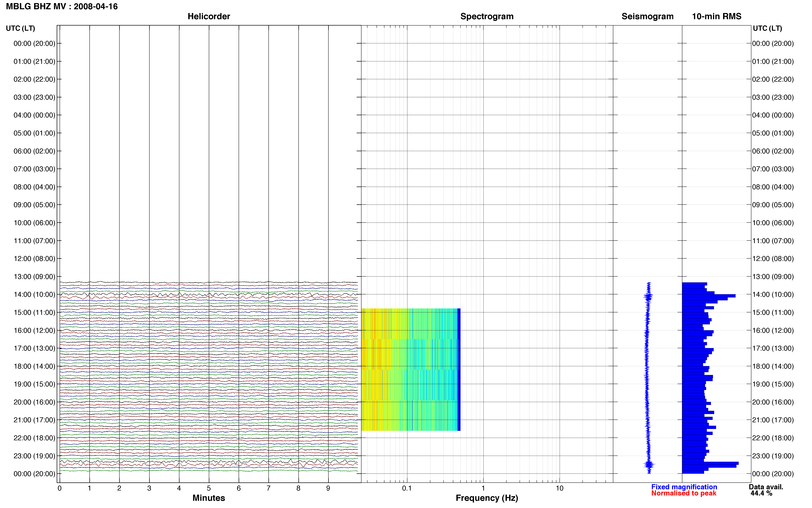This screenshot has width=812, height=508.
Task: Click the left 'UTC (LT)' axis header
Action: (21, 28)
